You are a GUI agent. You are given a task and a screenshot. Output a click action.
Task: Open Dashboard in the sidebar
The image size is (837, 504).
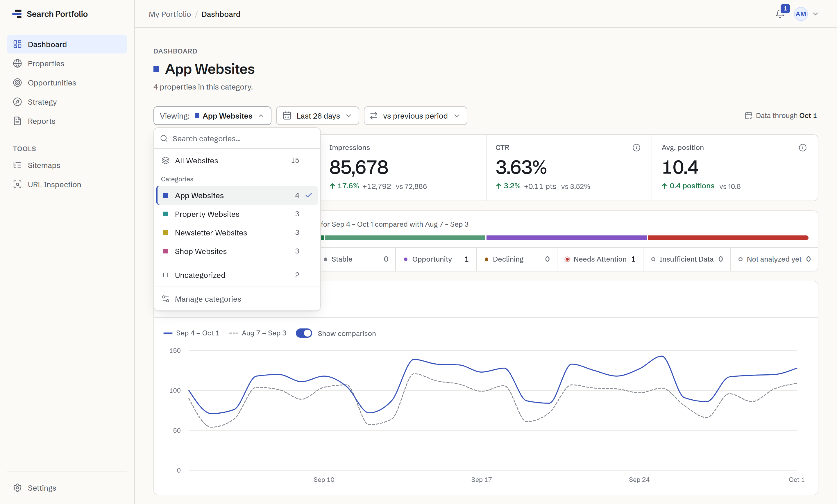pos(67,44)
